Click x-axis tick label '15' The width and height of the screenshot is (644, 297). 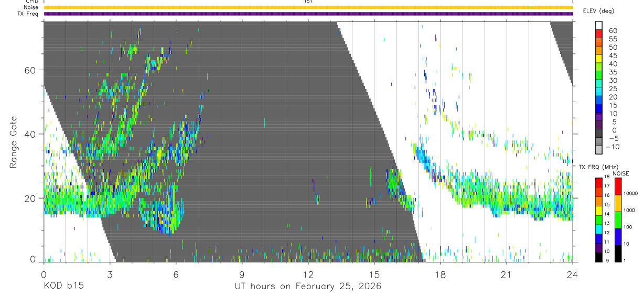[374, 274]
